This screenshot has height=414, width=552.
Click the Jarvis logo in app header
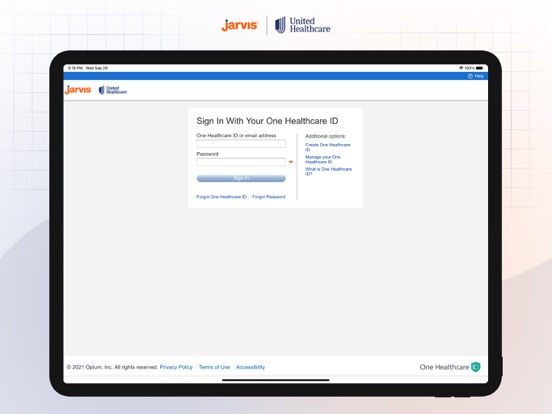pos(78,89)
